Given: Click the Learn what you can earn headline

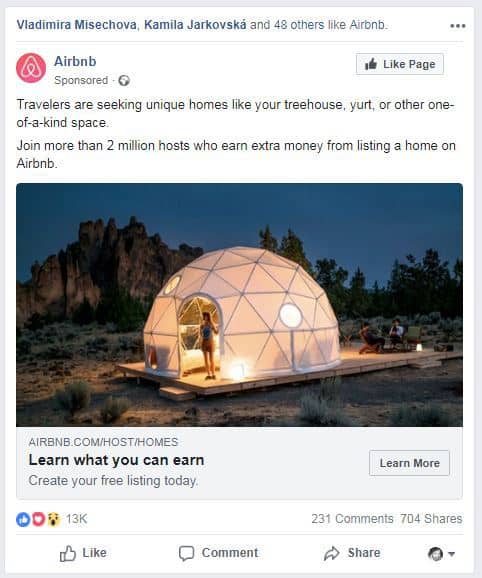Looking at the screenshot, I should click(x=116, y=460).
